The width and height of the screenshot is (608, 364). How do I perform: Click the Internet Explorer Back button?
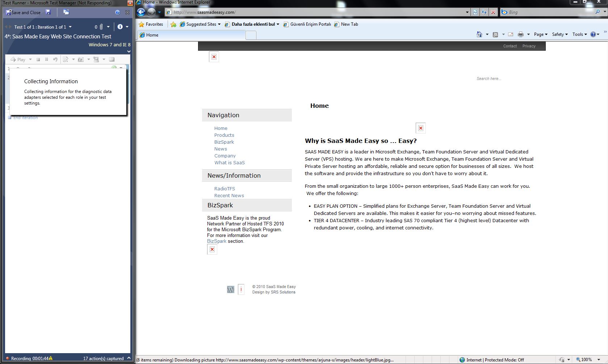pos(141,12)
